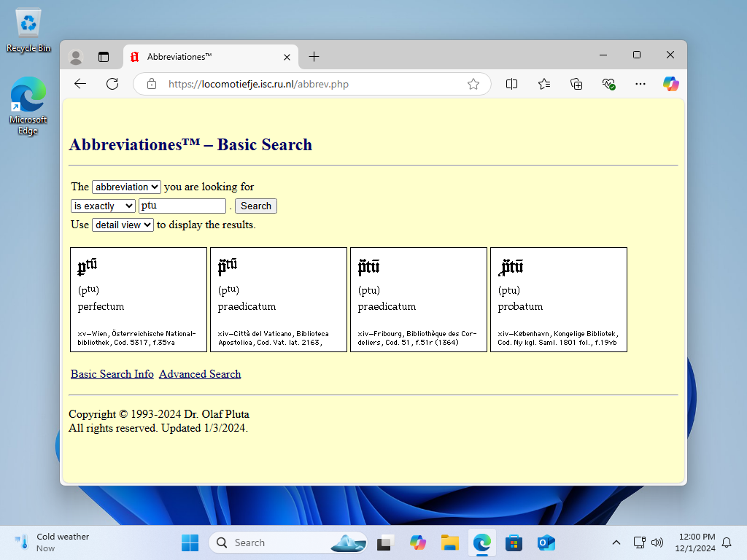Viewport: 747px width, 560px height.
Task: Open the Favorites list icon
Action: [544, 84]
